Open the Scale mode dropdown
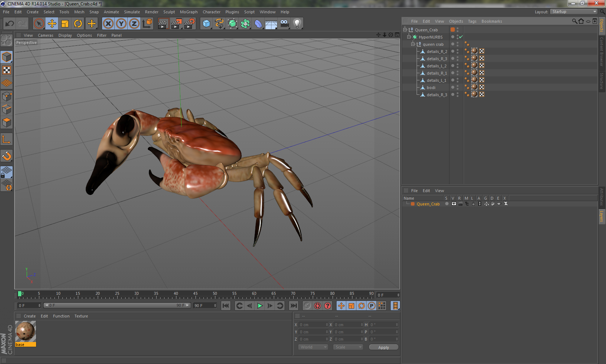The height and width of the screenshot is (364, 606). tap(348, 347)
